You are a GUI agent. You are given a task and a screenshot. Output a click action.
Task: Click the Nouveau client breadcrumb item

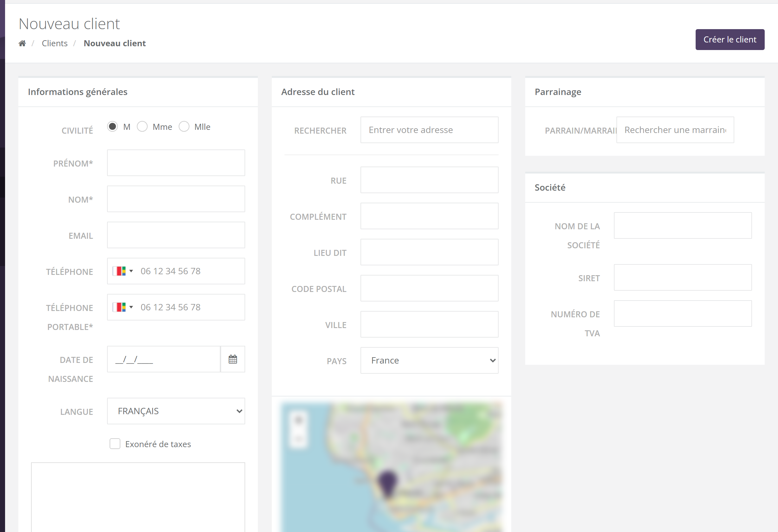coord(114,43)
